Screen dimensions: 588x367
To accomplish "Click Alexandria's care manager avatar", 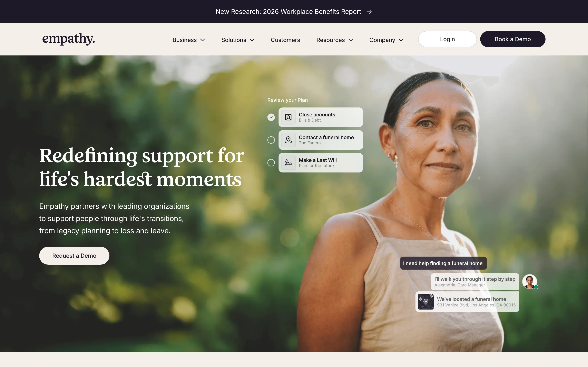I will pyautogui.click(x=529, y=282).
